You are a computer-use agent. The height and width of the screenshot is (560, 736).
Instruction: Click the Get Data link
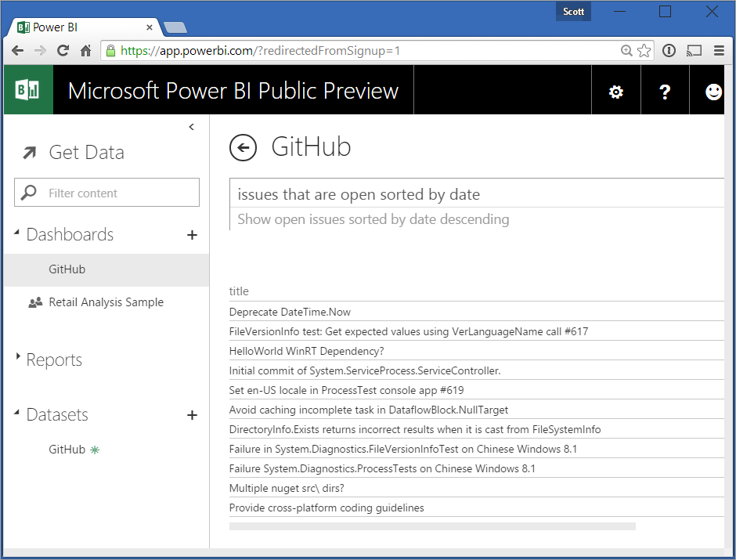(x=85, y=153)
